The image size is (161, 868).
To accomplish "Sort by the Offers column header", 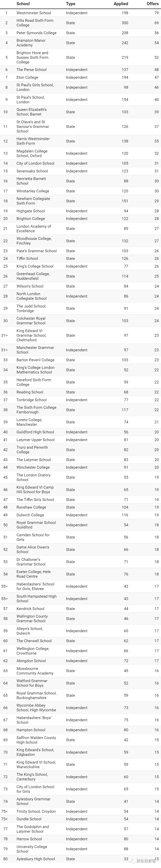I will (153, 4).
